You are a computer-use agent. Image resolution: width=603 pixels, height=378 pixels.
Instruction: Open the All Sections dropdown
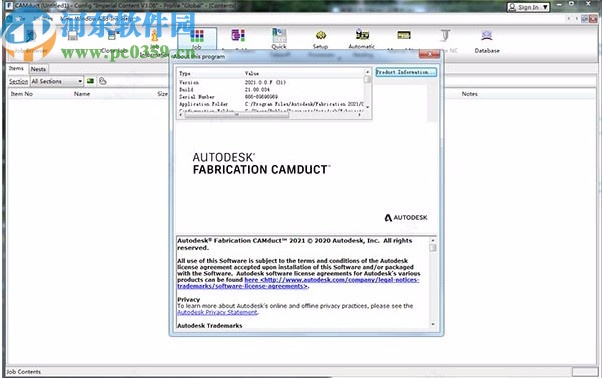click(57, 81)
